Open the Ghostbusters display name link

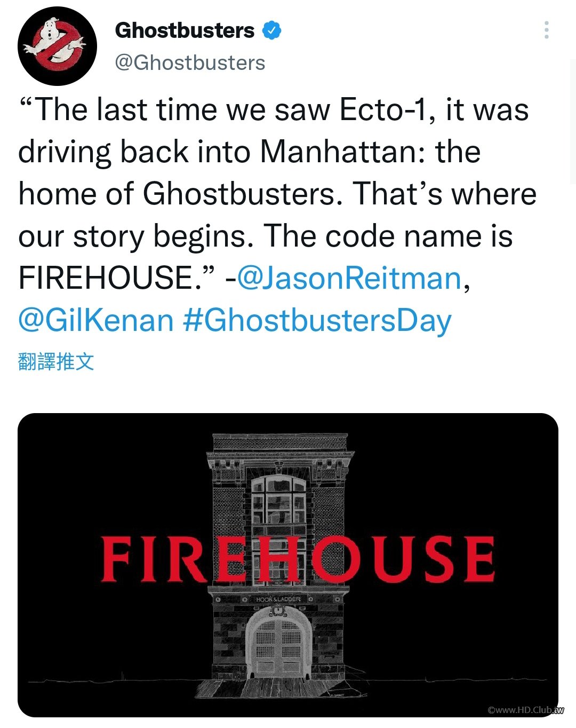tap(185, 30)
